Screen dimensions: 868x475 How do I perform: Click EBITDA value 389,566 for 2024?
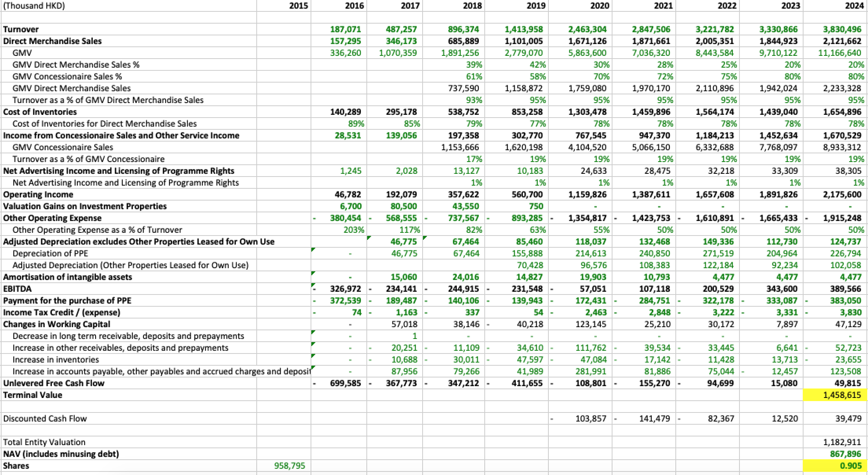click(x=846, y=289)
